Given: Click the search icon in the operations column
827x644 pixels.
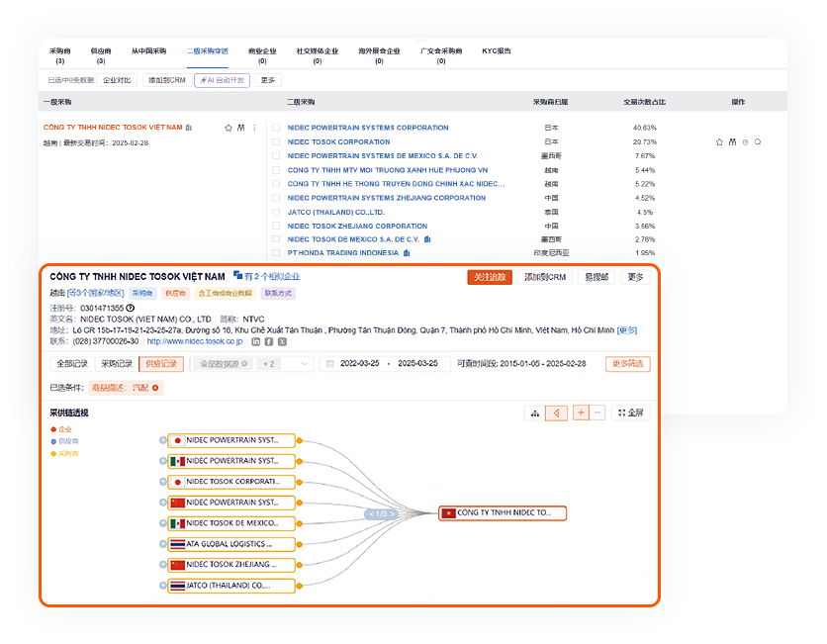Looking at the screenshot, I should tap(758, 142).
